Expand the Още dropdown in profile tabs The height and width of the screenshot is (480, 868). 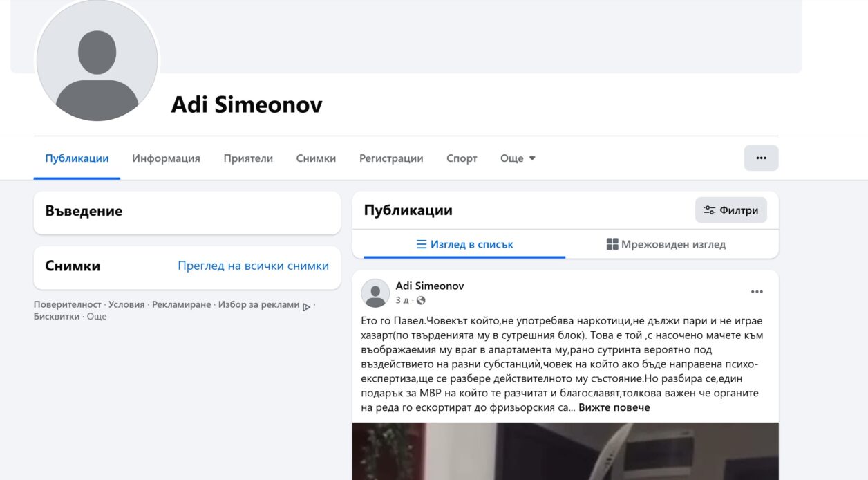pos(518,158)
